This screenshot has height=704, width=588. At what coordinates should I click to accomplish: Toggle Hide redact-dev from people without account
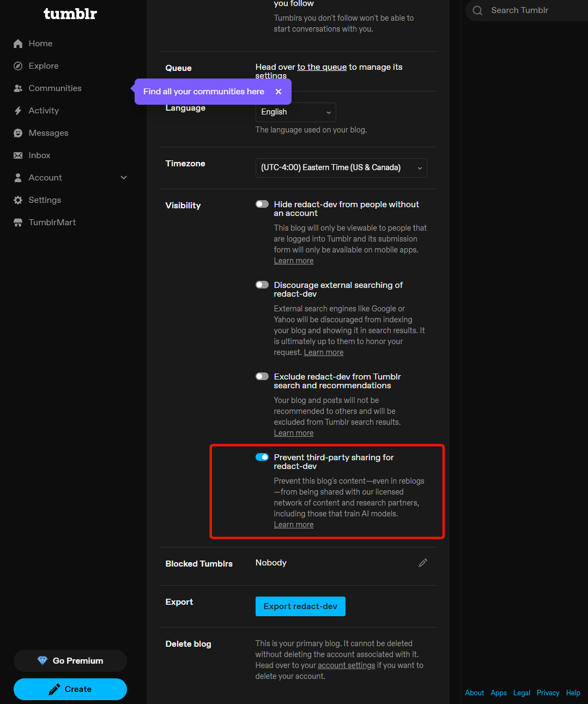tap(262, 204)
